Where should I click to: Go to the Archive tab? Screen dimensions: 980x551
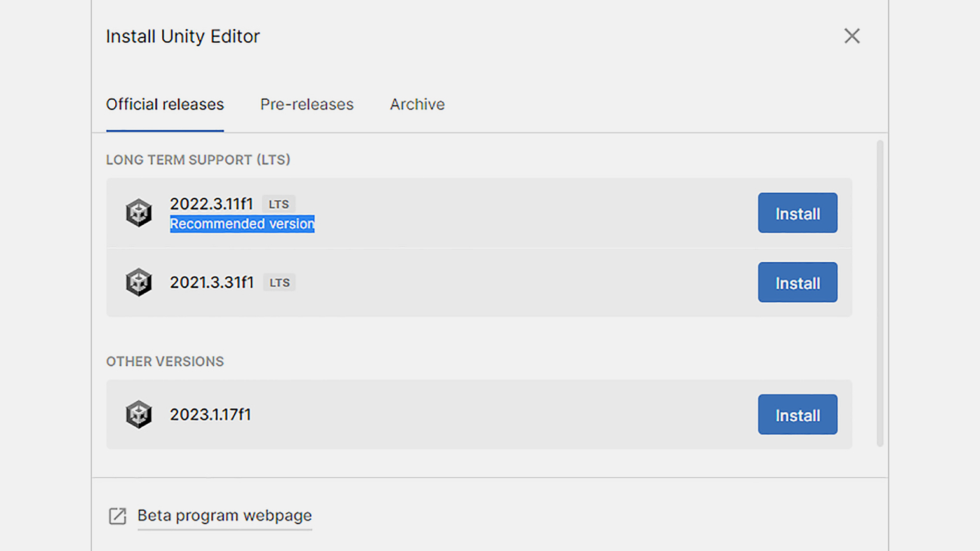point(417,104)
